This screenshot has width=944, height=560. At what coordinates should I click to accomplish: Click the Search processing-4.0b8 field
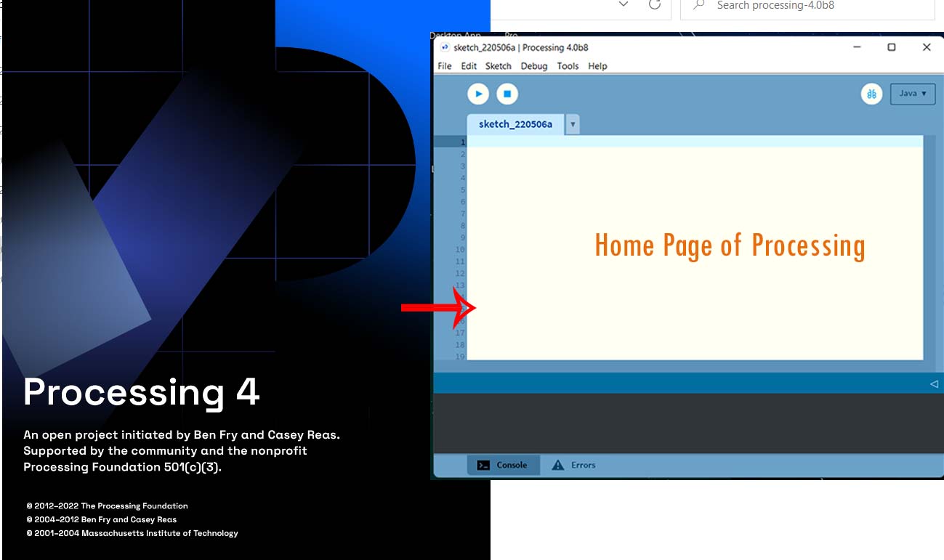807,7
